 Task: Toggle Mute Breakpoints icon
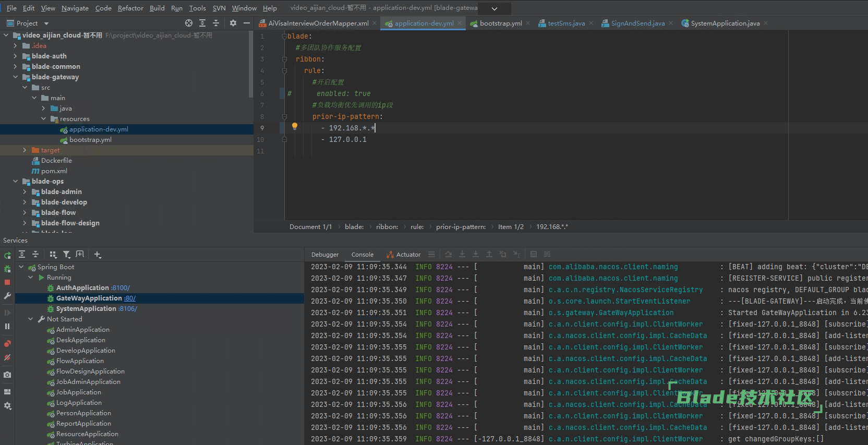tap(7, 357)
